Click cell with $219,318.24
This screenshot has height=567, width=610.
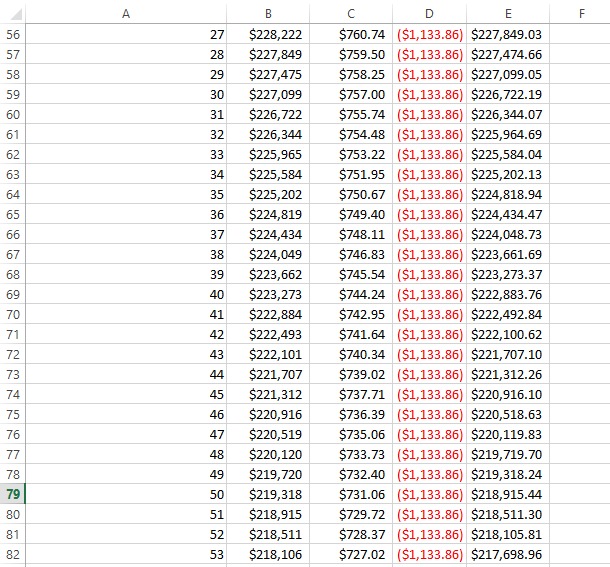click(508, 474)
